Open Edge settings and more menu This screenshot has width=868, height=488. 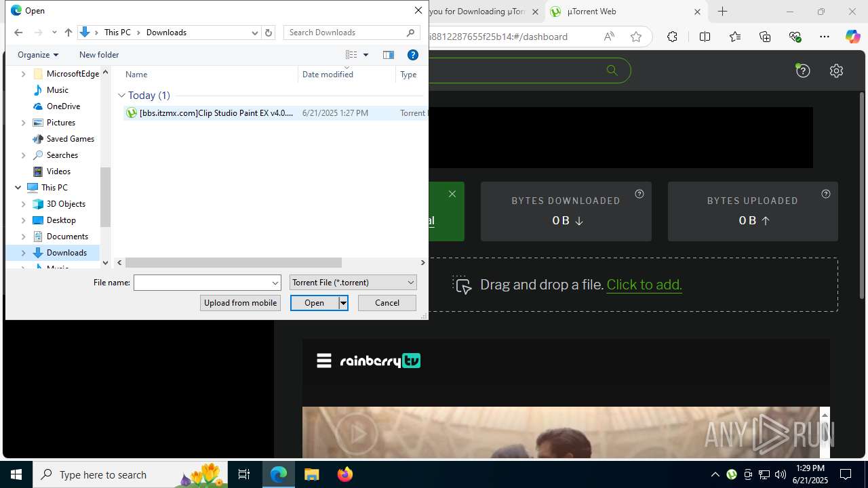pos(825,37)
